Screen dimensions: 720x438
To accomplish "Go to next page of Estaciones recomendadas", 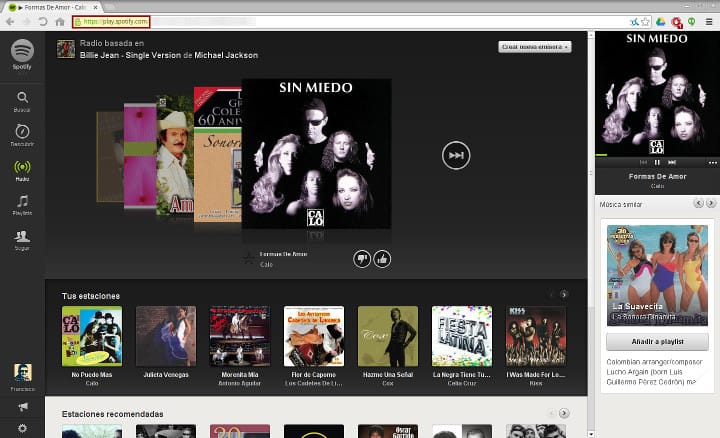I will click(564, 413).
